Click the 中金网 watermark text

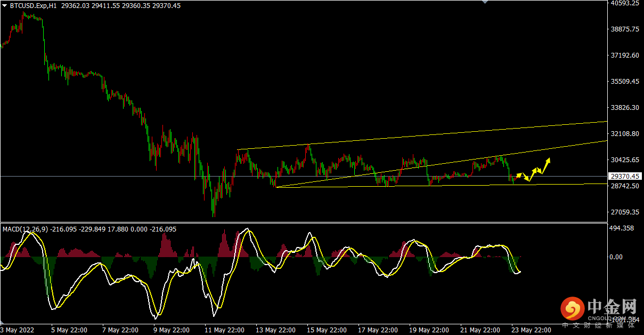coord(612,307)
